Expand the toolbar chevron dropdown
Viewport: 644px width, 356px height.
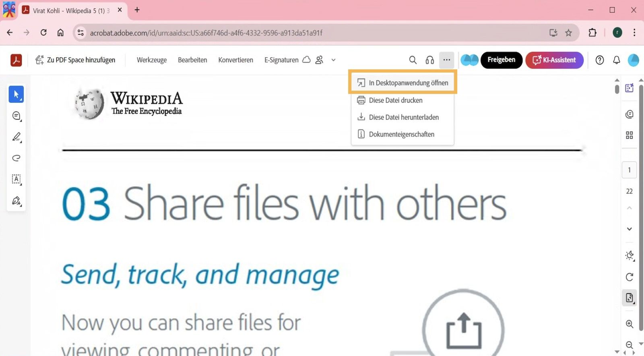[333, 60]
